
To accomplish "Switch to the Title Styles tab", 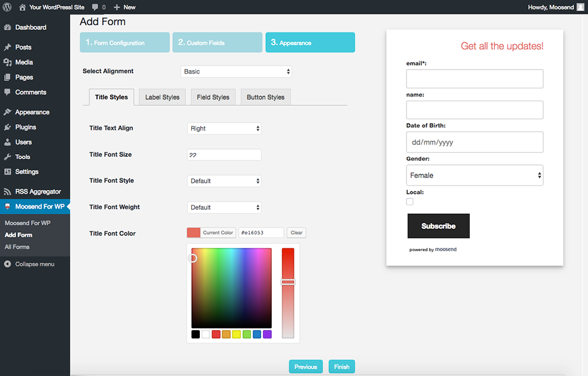I will [x=111, y=97].
